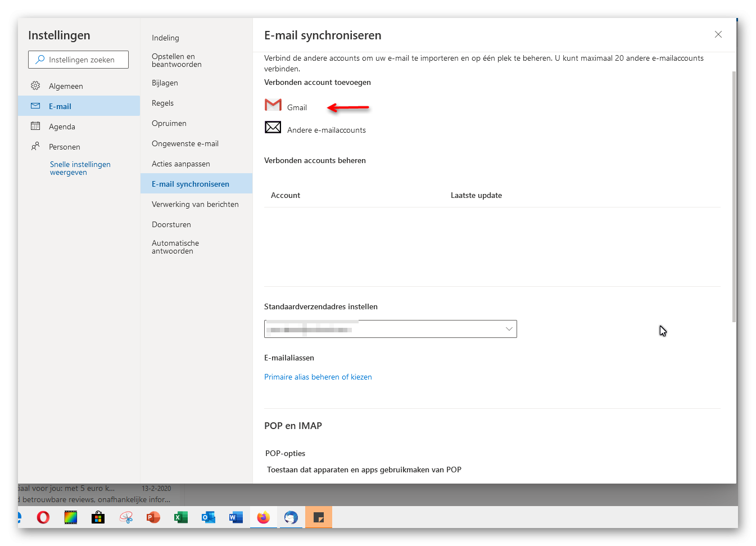Click the settings panel vertical scrollbar
The width and height of the screenshot is (756, 546).
(734, 197)
